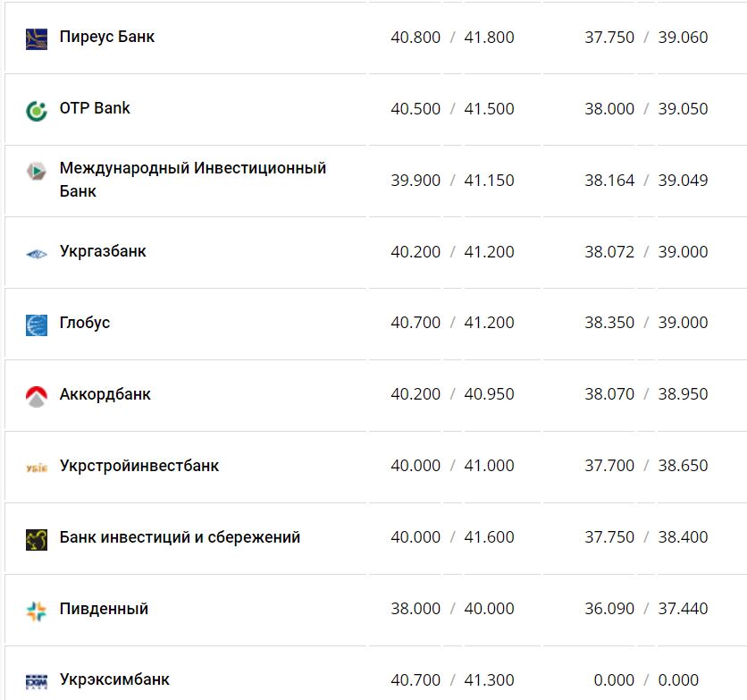Image resolution: width=747 pixels, height=700 pixels.
Task: Open the Пиреус Банк link
Action: 107,38
